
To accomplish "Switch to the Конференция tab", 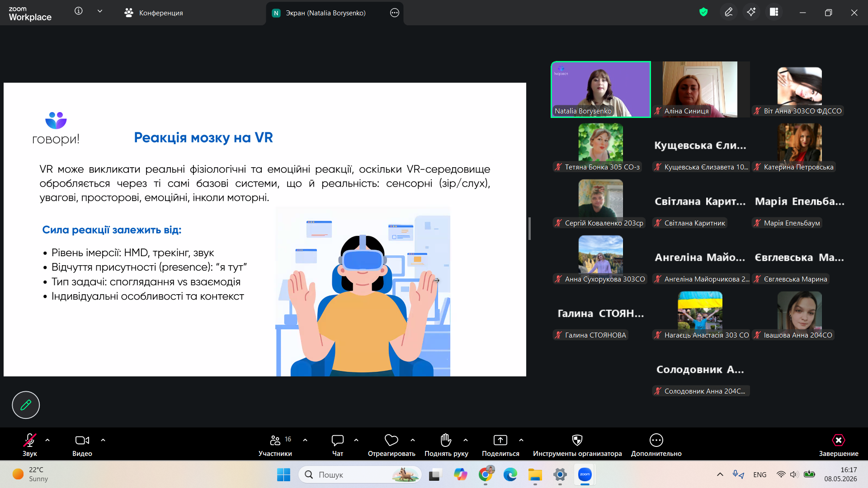I will tap(154, 13).
